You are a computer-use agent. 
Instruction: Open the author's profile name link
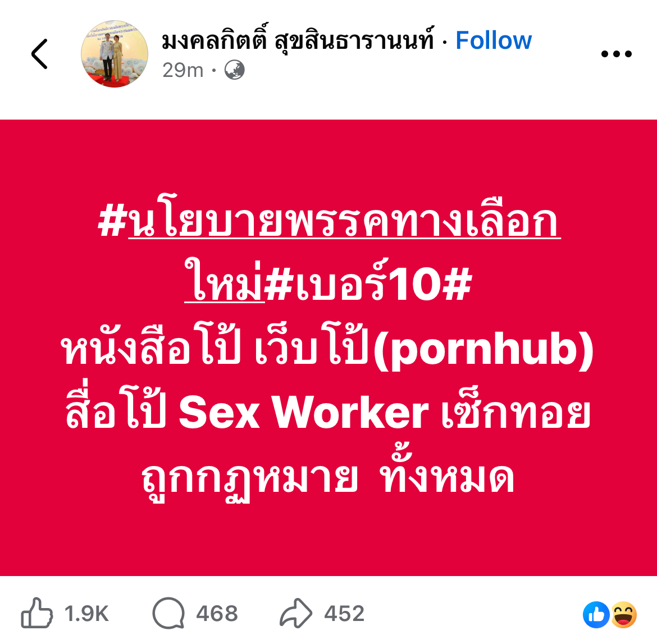298,40
